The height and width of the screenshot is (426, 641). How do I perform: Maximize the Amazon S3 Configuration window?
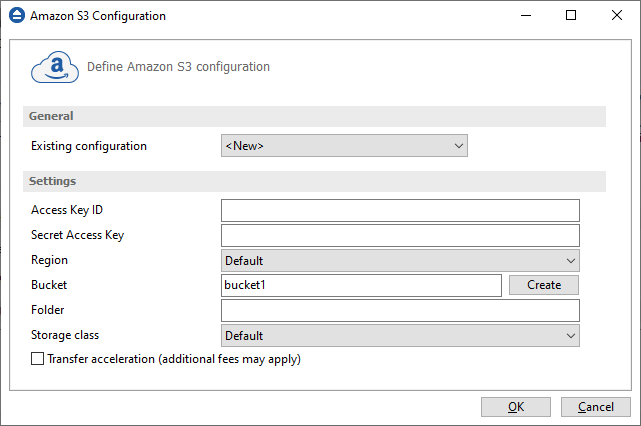(x=571, y=16)
